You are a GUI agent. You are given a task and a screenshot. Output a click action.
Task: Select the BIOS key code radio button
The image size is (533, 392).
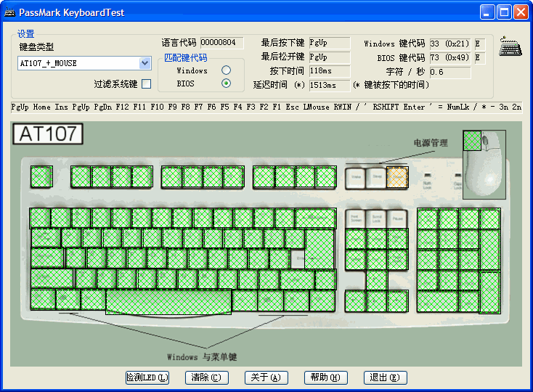(x=226, y=83)
